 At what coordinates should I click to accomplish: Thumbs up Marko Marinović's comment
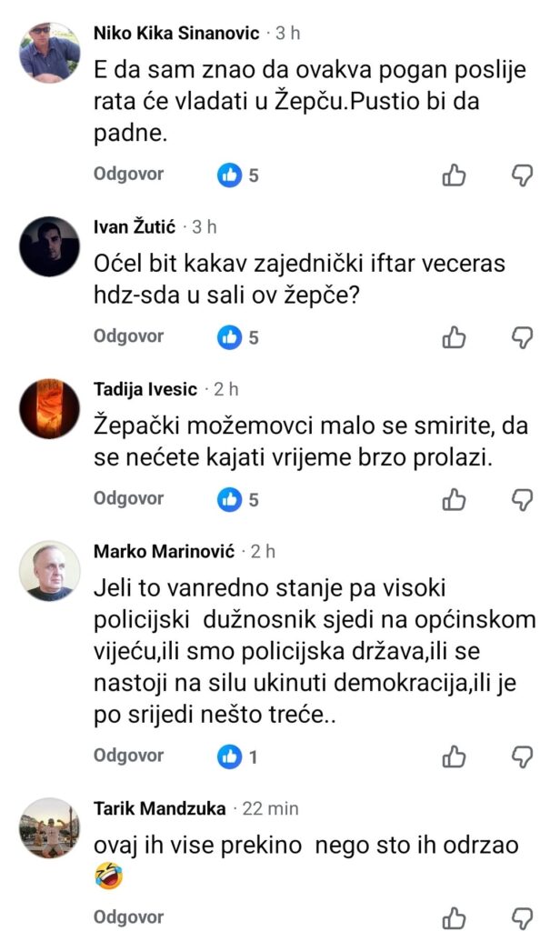coord(454,756)
